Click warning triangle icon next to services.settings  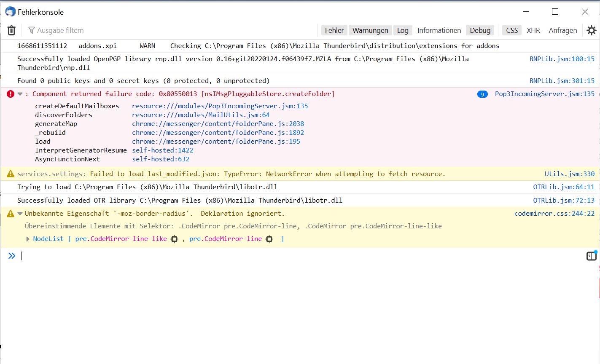11,174
